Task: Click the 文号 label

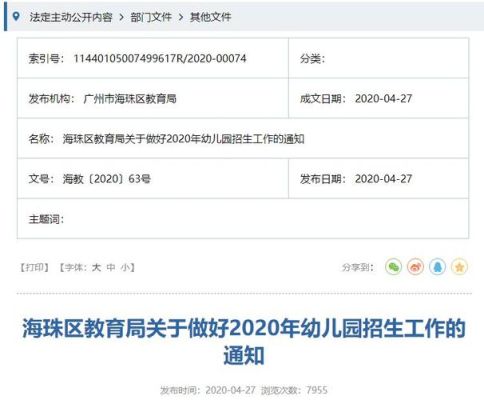Action: click(x=41, y=179)
